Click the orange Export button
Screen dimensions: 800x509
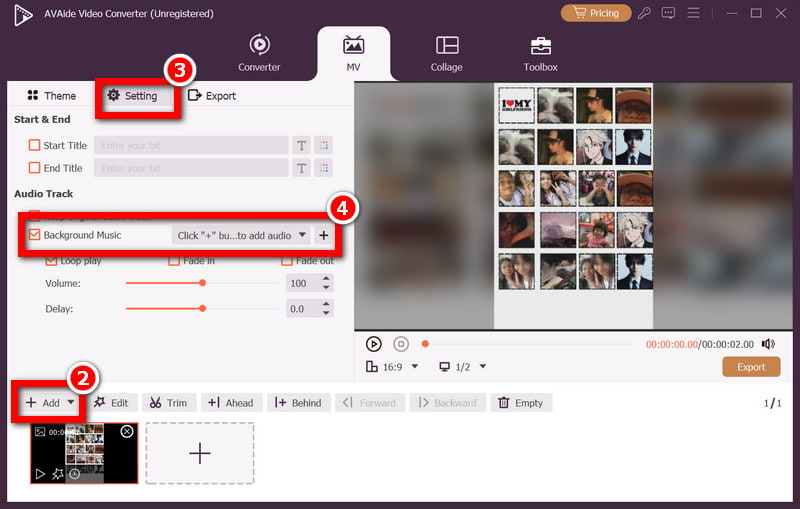(751, 367)
